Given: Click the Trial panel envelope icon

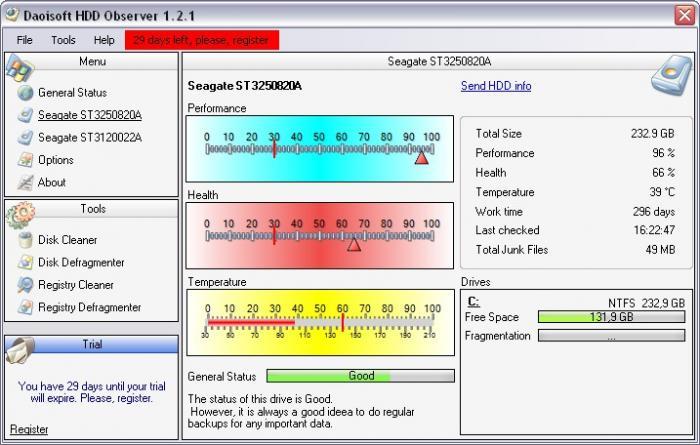Looking at the screenshot, I should [20, 350].
